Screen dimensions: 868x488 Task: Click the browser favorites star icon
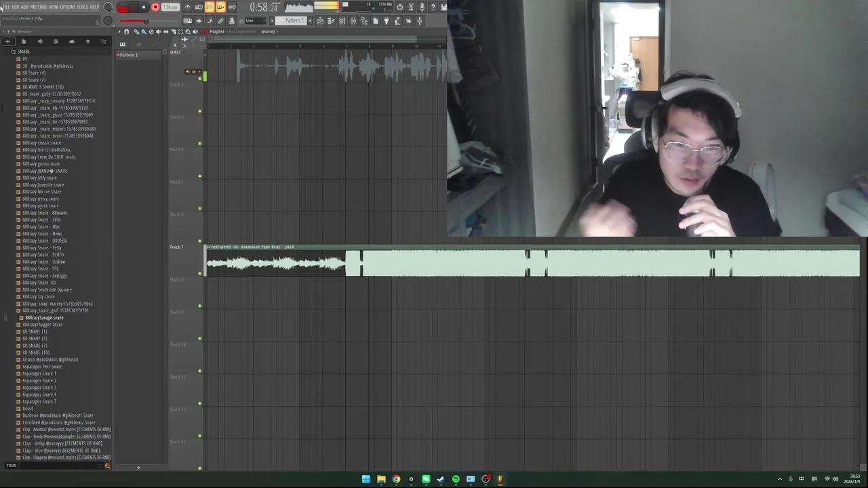(x=87, y=41)
